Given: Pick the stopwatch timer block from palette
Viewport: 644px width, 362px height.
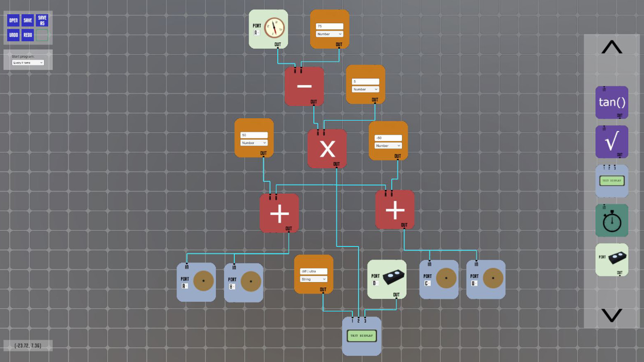Looking at the screenshot, I should point(612,221).
